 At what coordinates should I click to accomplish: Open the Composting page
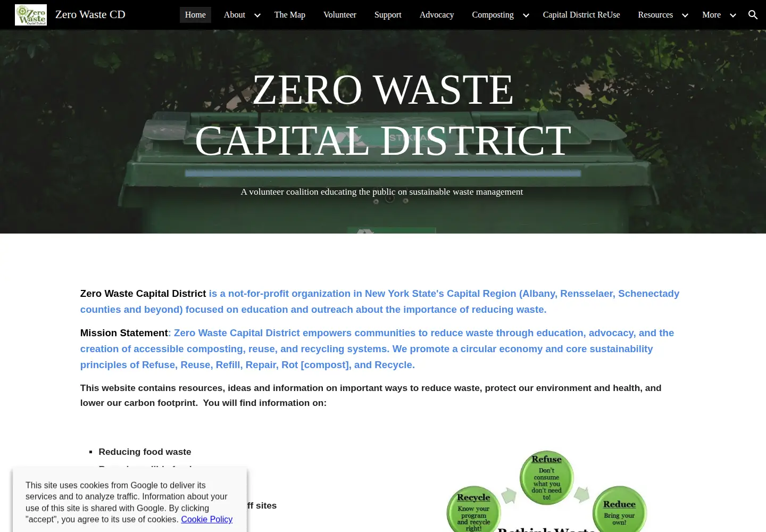493,15
